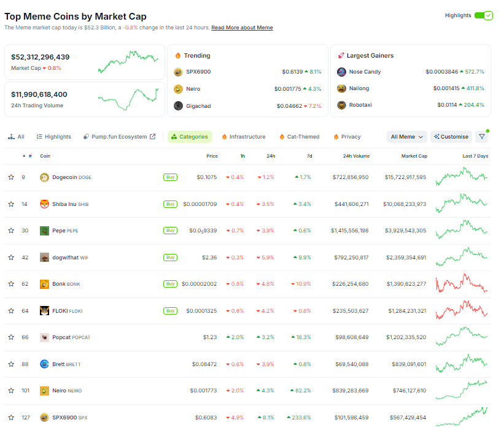Open the filter funnel icon

[481, 137]
